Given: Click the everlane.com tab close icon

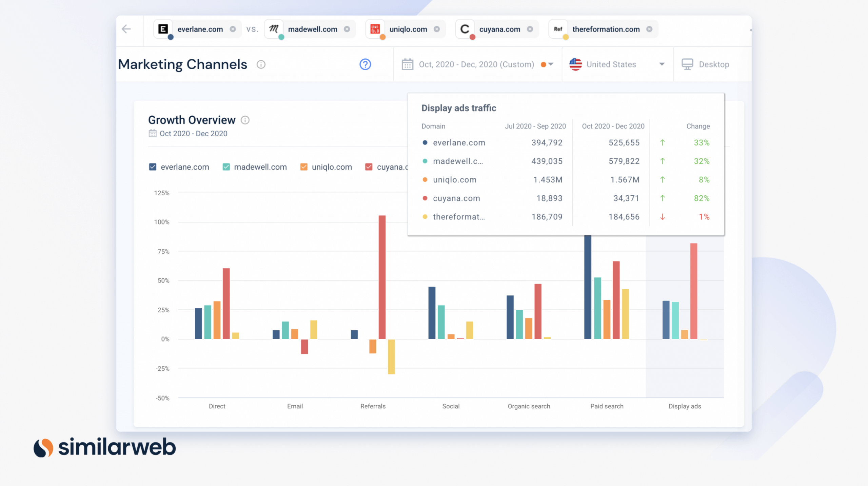Looking at the screenshot, I should pyautogui.click(x=233, y=28).
